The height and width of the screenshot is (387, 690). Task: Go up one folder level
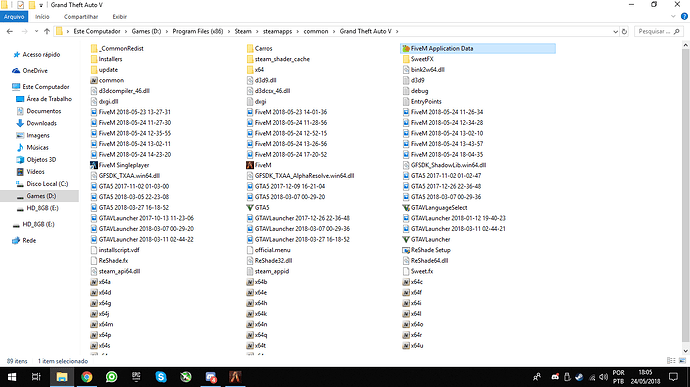tap(47, 32)
